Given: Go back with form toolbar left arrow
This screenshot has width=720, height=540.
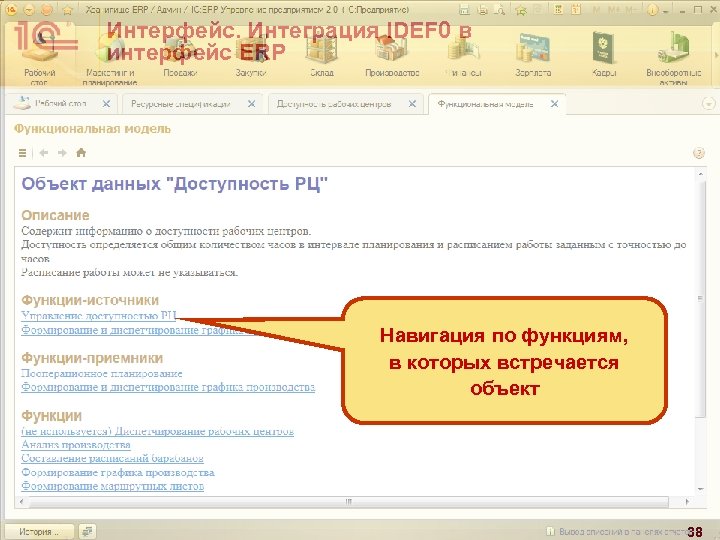Looking at the screenshot, I should (44, 153).
